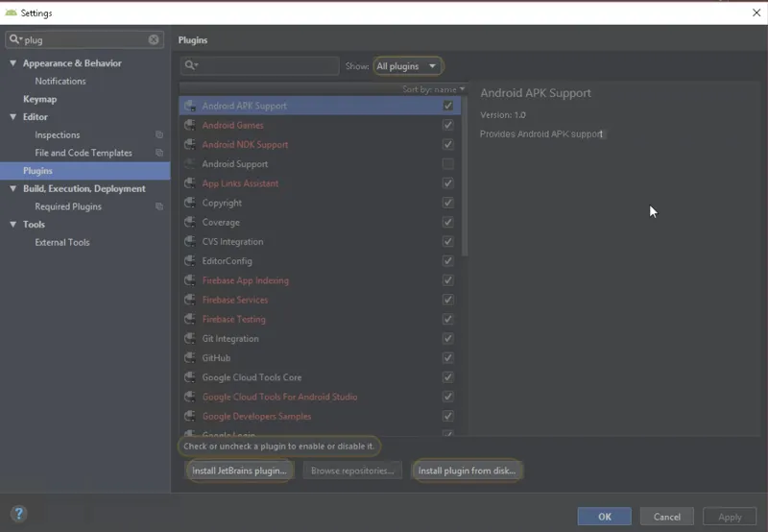Click Install JetBrains plugin button
The width and height of the screenshot is (768, 532).
tap(239, 471)
